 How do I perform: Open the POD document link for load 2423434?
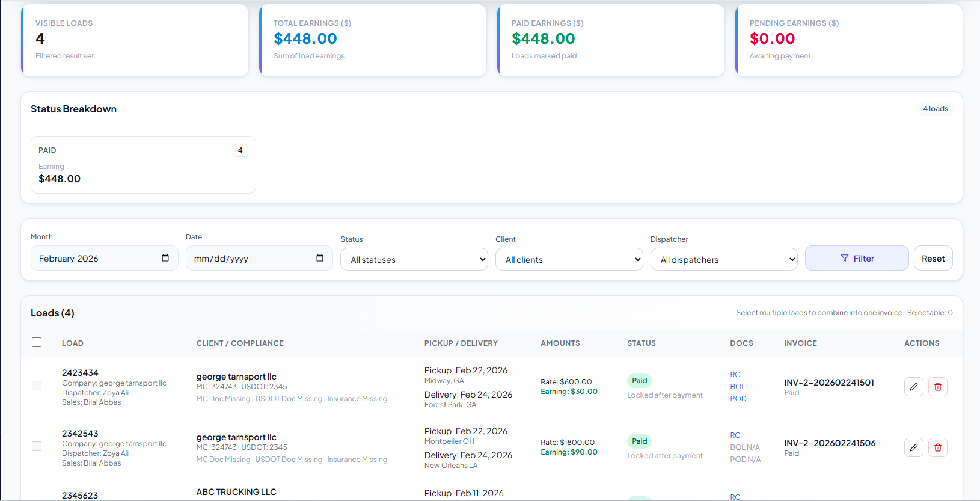[x=738, y=399]
